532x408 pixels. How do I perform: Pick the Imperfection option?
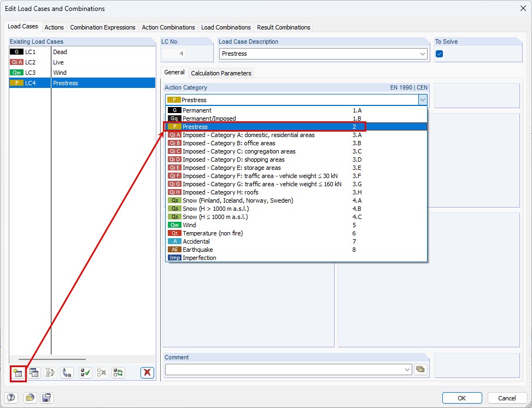click(x=296, y=258)
